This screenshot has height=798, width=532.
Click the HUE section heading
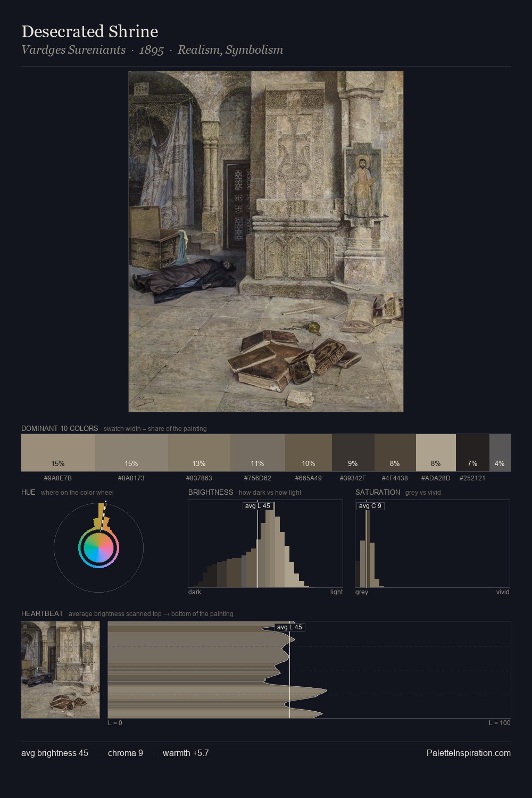[x=28, y=492]
